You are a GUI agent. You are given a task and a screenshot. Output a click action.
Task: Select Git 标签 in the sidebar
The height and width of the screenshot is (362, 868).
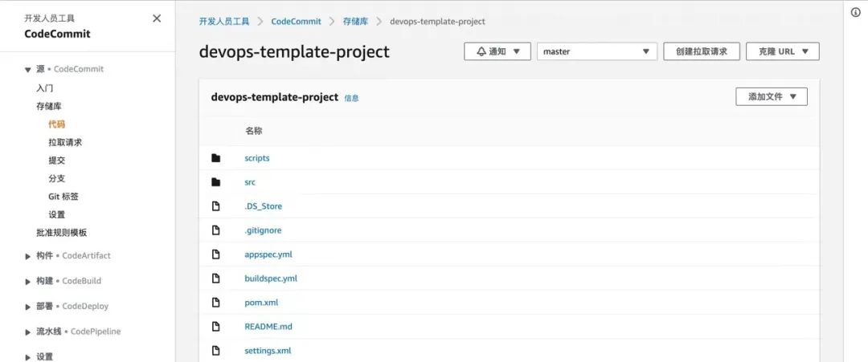pos(63,197)
